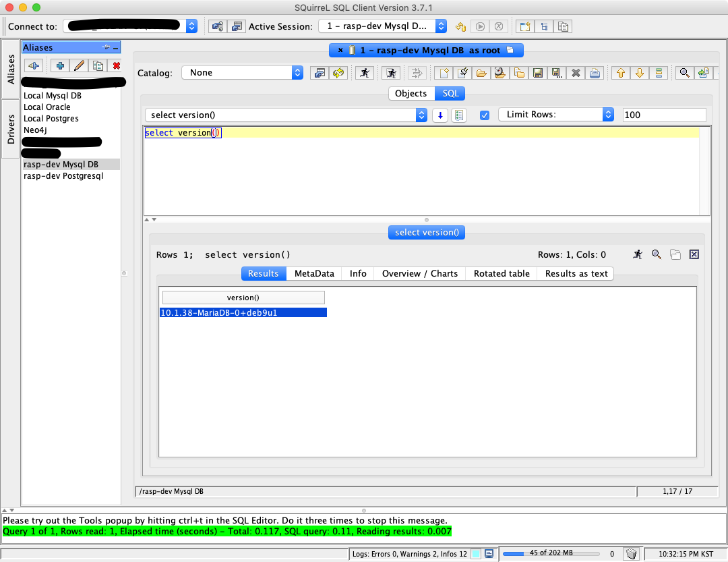Minimize the Aliases panel
Viewport: 728px width, 562px height.
tap(116, 47)
